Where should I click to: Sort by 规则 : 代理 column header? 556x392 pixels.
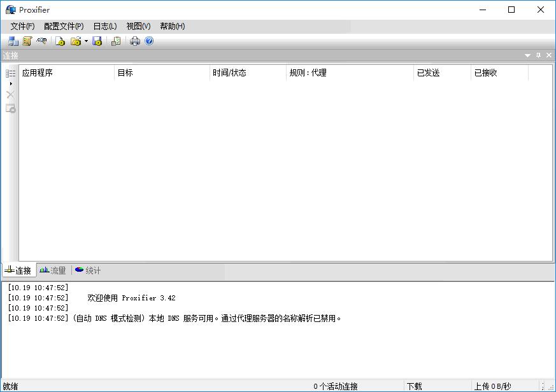coord(350,73)
